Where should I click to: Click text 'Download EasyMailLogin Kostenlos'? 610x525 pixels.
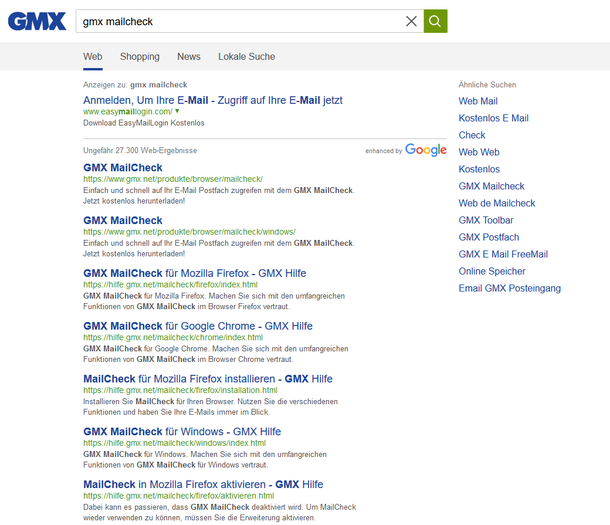(x=144, y=123)
